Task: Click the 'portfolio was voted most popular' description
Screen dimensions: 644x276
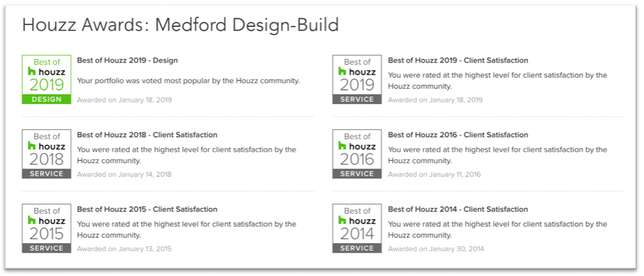Action: [x=188, y=81]
